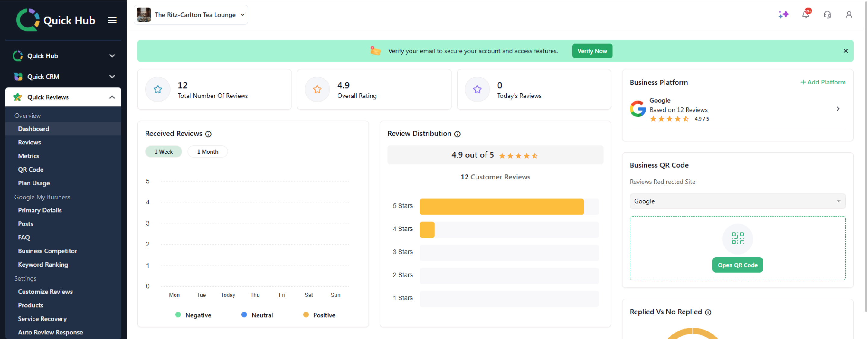Switch to the 1 Month filter

[207, 151]
